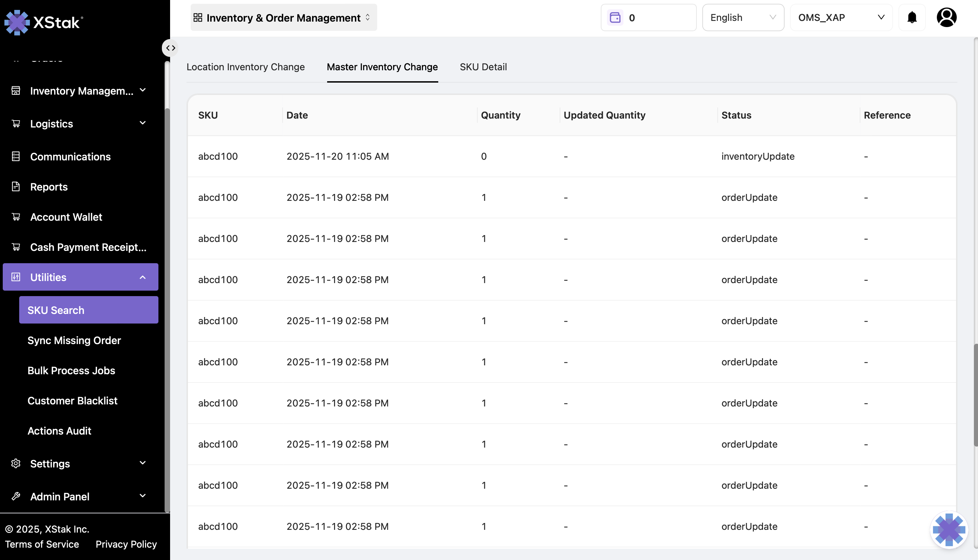Click the XStak logo
The height and width of the screenshot is (560, 978).
pos(44,22)
